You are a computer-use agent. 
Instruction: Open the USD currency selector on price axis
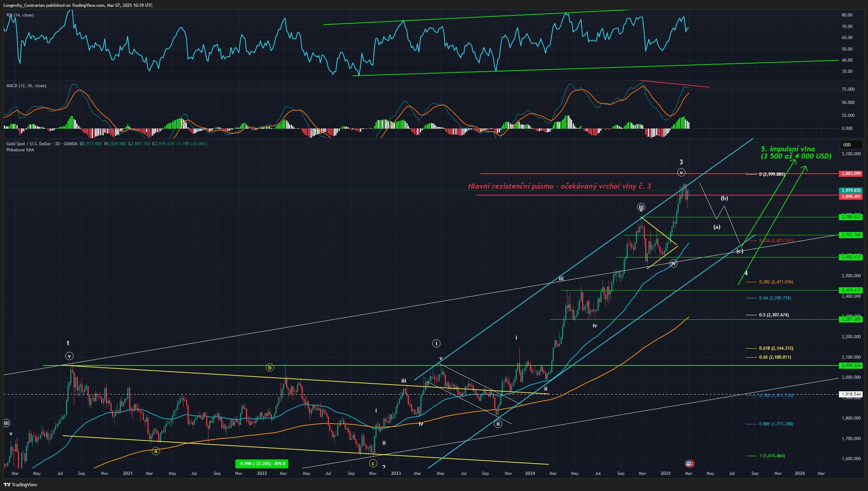(x=851, y=145)
